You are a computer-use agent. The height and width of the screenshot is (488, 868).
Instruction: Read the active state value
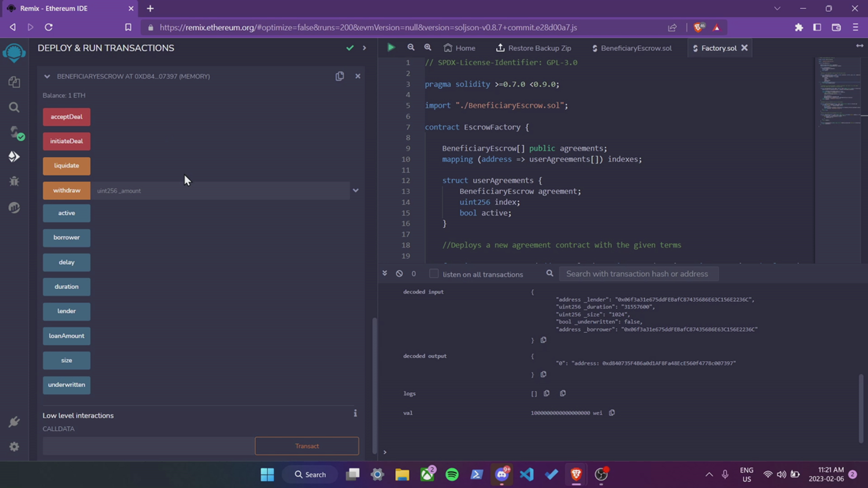point(66,213)
